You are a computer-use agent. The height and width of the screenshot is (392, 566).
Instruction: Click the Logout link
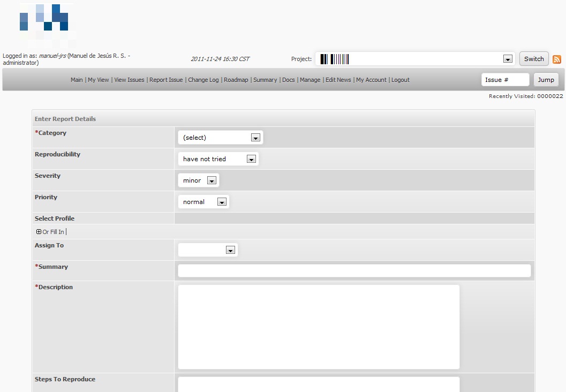click(400, 80)
